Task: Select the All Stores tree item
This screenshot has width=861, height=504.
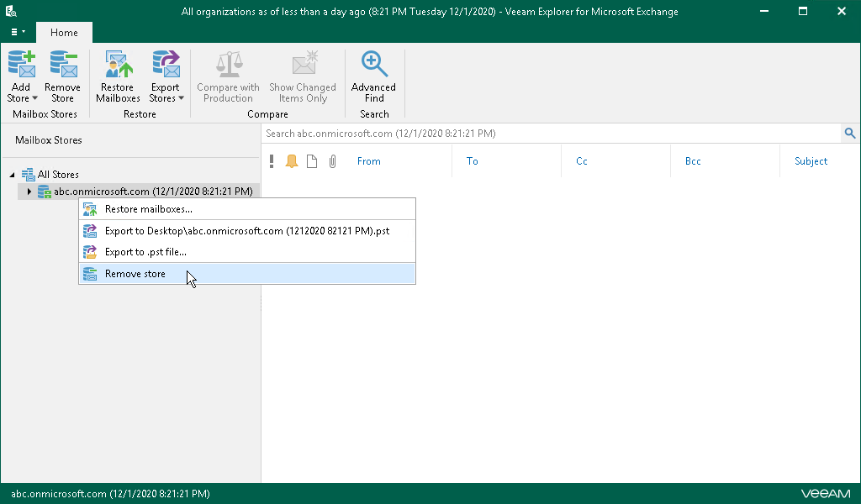Action: click(x=58, y=175)
